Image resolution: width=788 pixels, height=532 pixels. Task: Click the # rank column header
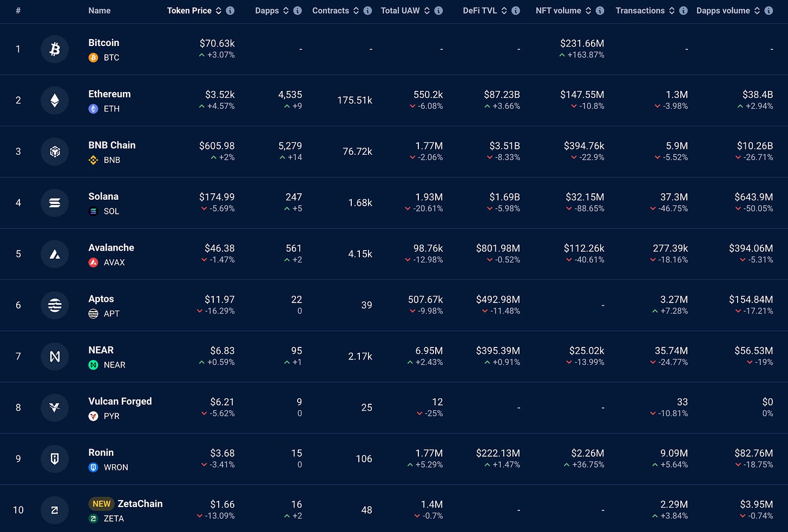pyautogui.click(x=18, y=11)
